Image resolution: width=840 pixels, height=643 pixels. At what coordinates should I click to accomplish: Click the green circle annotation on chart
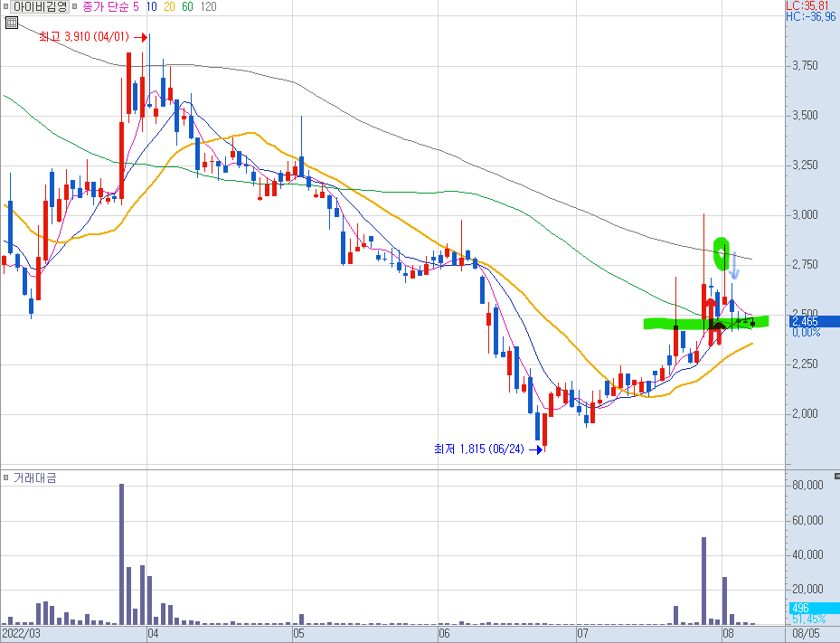[721, 253]
